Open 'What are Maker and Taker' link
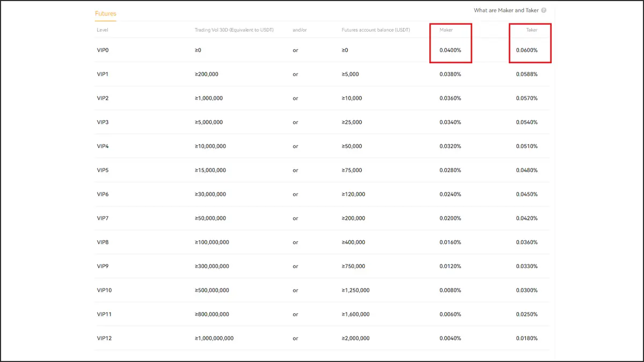The width and height of the screenshot is (644, 362). pyautogui.click(x=506, y=10)
